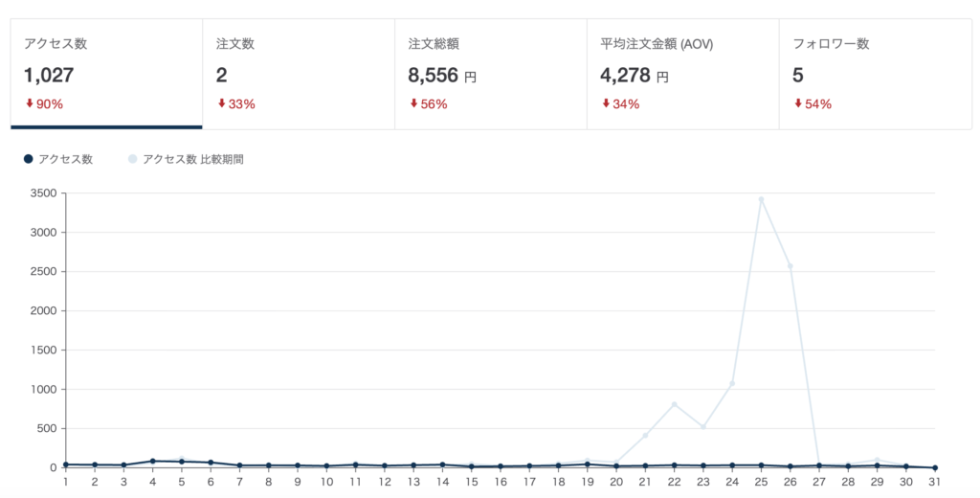Click the decrease arrow beside 34%

(x=606, y=103)
